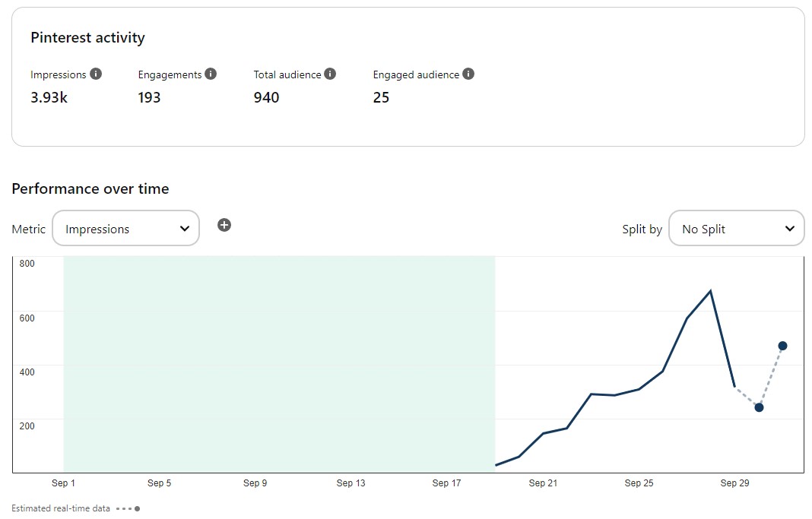The height and width of the screenshot is (519, 812).
Task: Click the 193 engagements value
Action: [149, 97]
